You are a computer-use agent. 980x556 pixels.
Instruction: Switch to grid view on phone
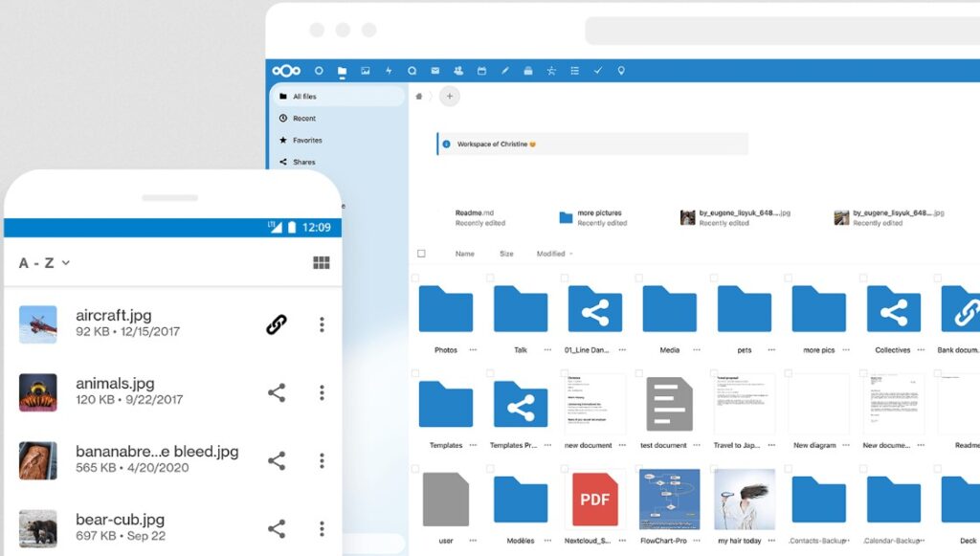point(322,263)
